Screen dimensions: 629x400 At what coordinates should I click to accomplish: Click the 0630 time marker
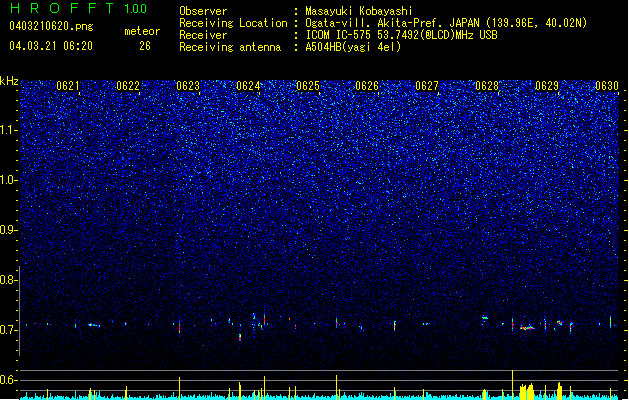point(607,86)
